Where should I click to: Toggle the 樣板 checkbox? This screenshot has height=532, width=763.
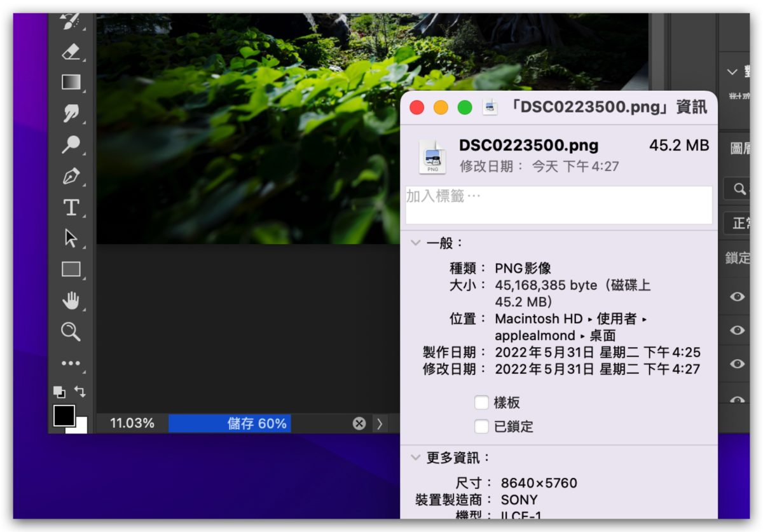pos(482,402)
